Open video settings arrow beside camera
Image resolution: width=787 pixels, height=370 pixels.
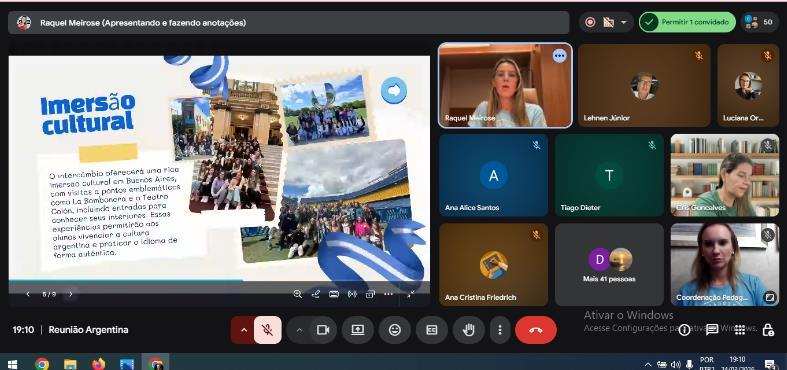point(300,330)
